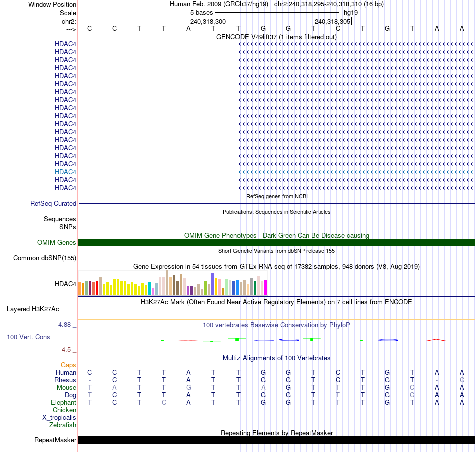Screen dimensions: 476x452
Task: Click the dark green OMIM Genes bar
Action: click(277, 242)
